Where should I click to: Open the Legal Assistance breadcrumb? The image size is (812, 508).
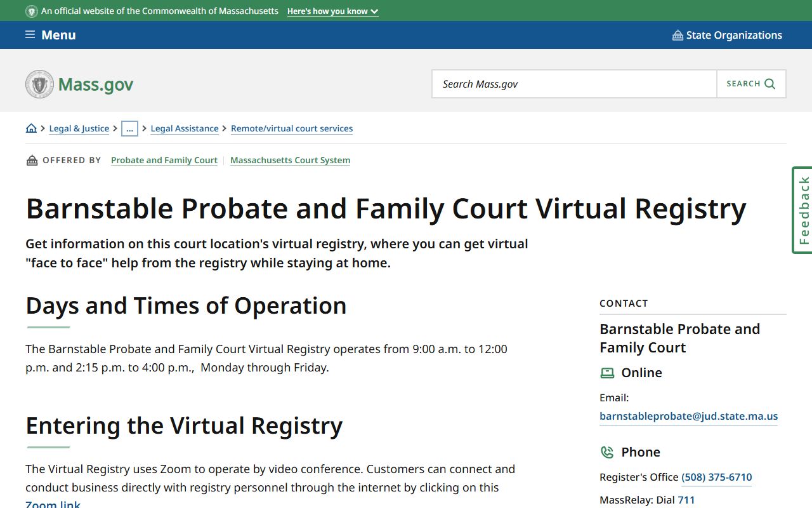pos(185,128)
